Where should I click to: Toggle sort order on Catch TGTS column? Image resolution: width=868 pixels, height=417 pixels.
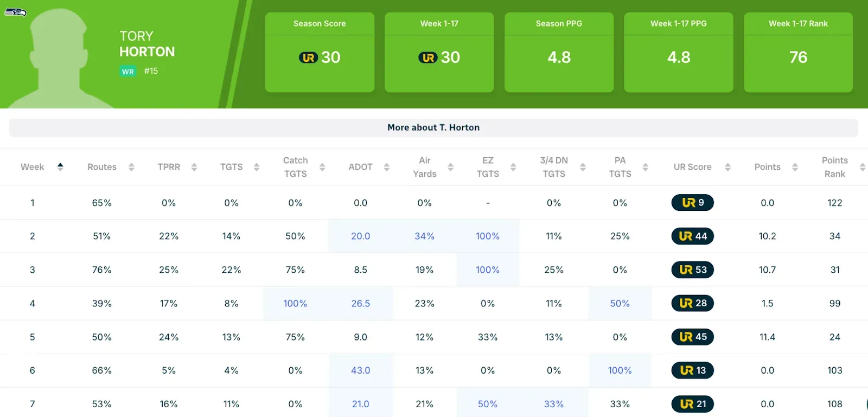tap(322, 167)
